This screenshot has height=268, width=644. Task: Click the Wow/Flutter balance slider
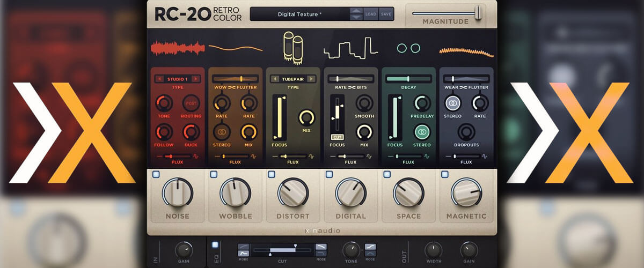coord(236,78)
